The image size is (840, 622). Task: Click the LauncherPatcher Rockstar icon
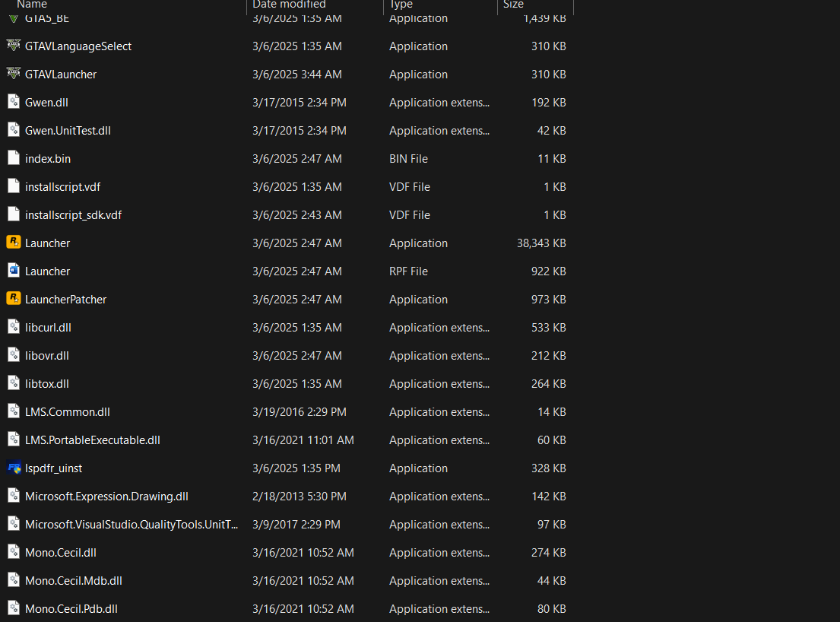(x=14, y=298)
